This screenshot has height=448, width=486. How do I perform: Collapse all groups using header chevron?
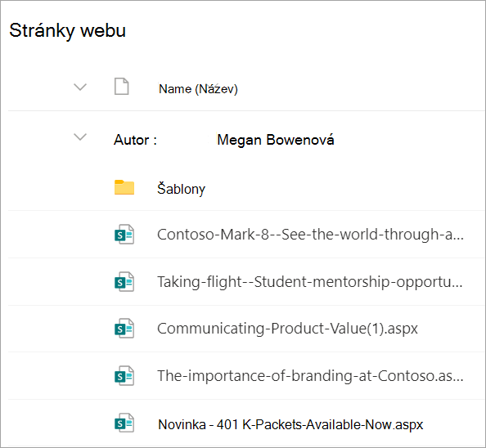tap(80, 87)
